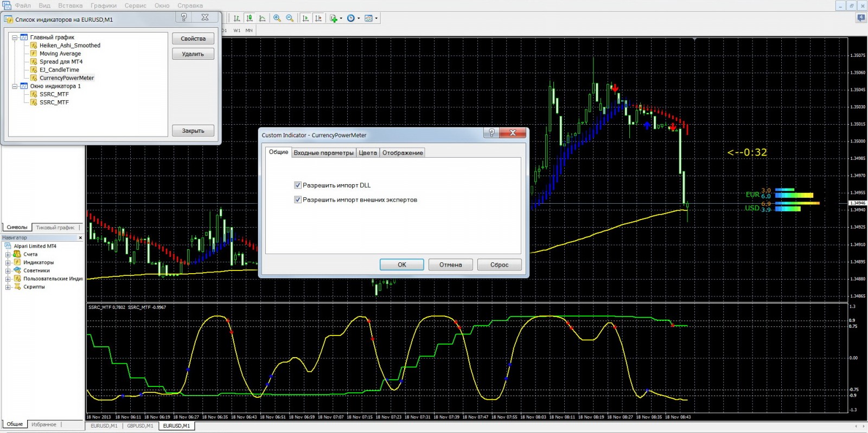Zoom in on the chart
This screenshot has height=433, width=868.
tap(277, 18)
